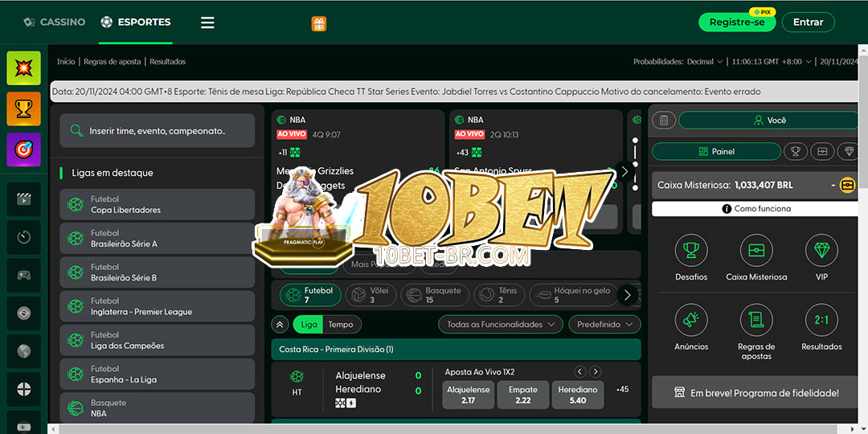Bet on Alajuelense at 2.17

click(469, 395)
